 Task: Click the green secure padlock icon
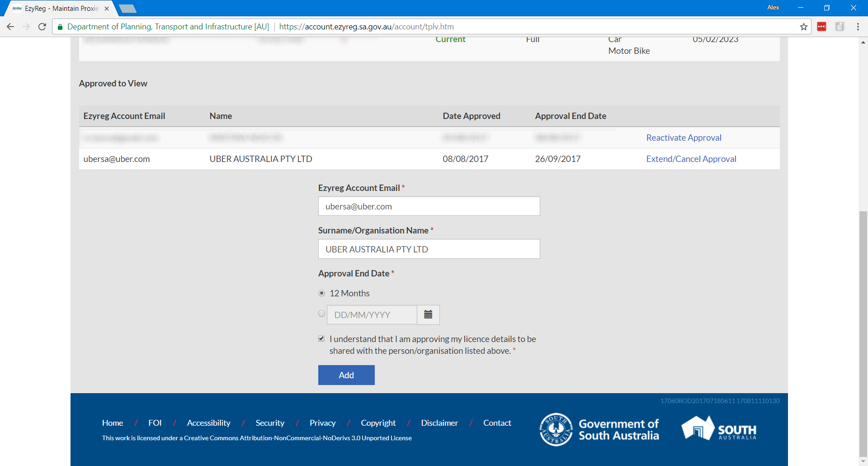pos(60,27)
